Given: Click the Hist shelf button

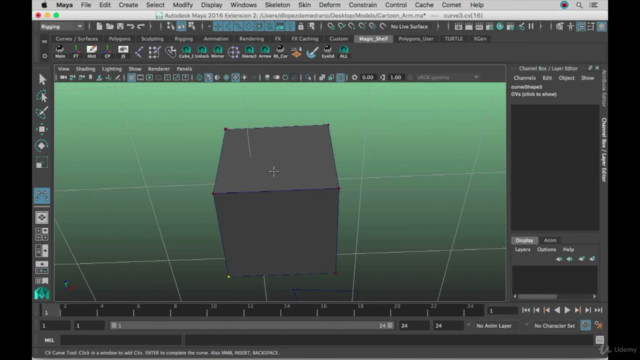Looking at the screenshot, I should (91, 52).
